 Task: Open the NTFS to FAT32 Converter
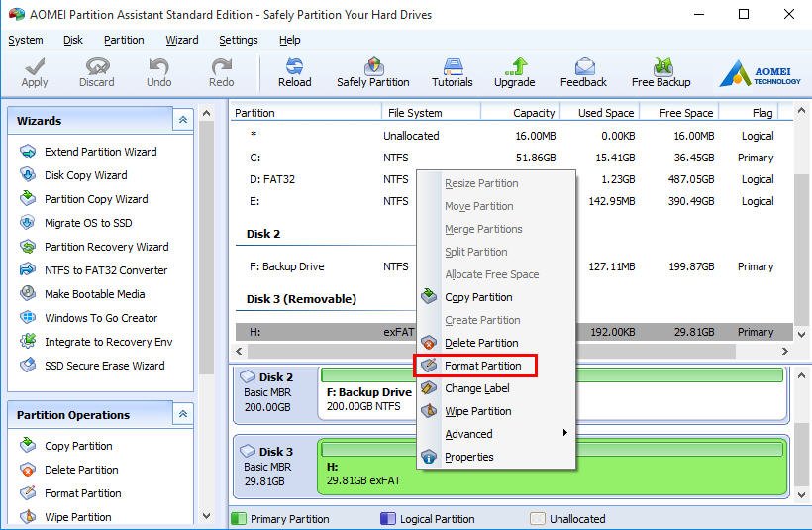click(106, 270)
